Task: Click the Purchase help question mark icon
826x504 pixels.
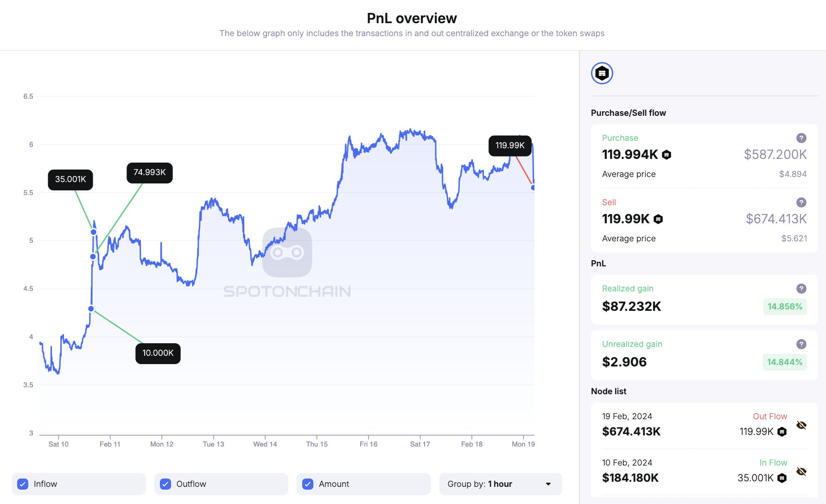Action: 801,138
